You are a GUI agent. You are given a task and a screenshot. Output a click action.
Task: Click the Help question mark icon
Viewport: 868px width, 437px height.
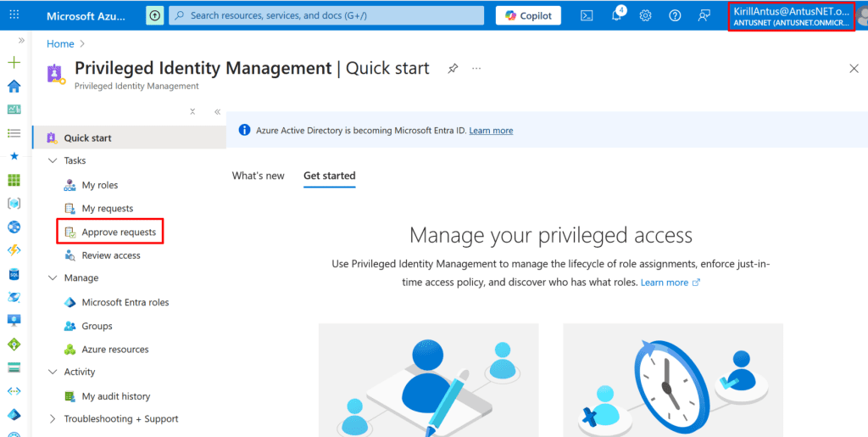(675, 15)
